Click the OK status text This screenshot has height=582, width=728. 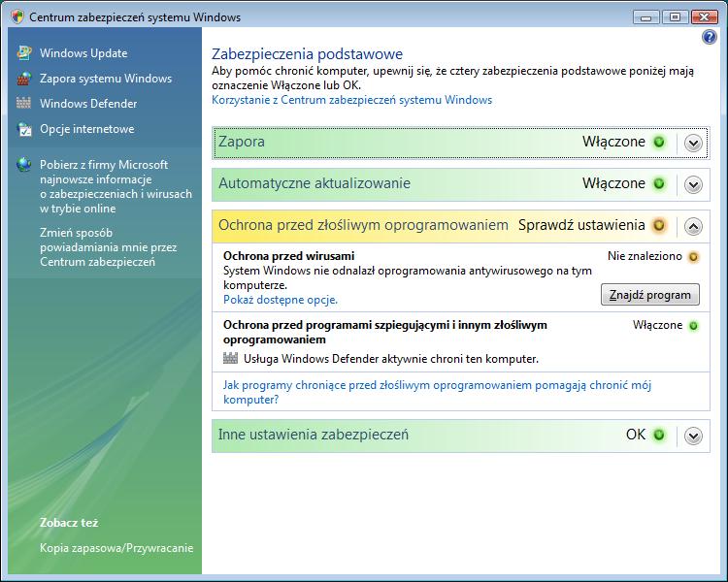[x=636, y=435]
